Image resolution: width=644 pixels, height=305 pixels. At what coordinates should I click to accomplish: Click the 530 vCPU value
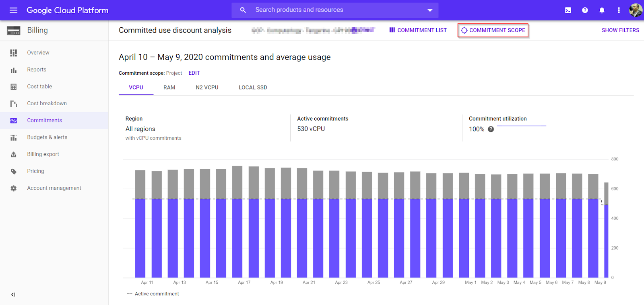311,129
